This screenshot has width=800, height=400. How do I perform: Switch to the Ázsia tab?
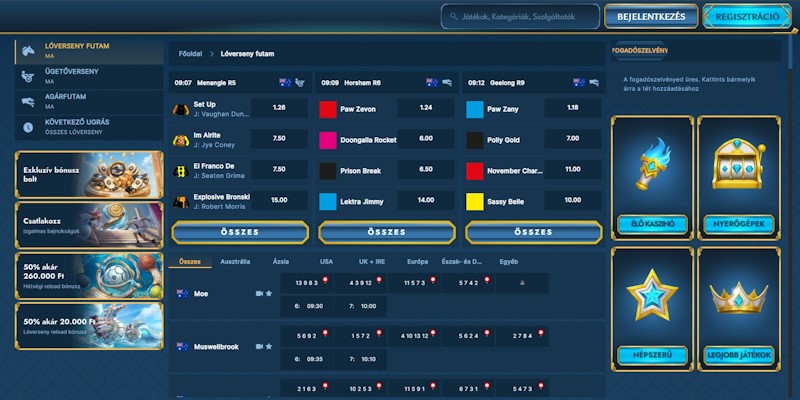[x=281, y=262]
